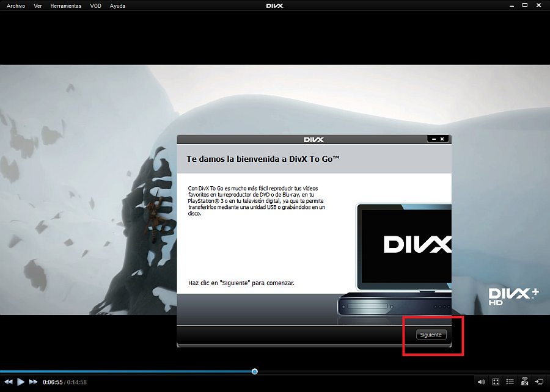Screen dimensions: 550x392
Task: Close the DivX player main window
Action: click(538, 5)
